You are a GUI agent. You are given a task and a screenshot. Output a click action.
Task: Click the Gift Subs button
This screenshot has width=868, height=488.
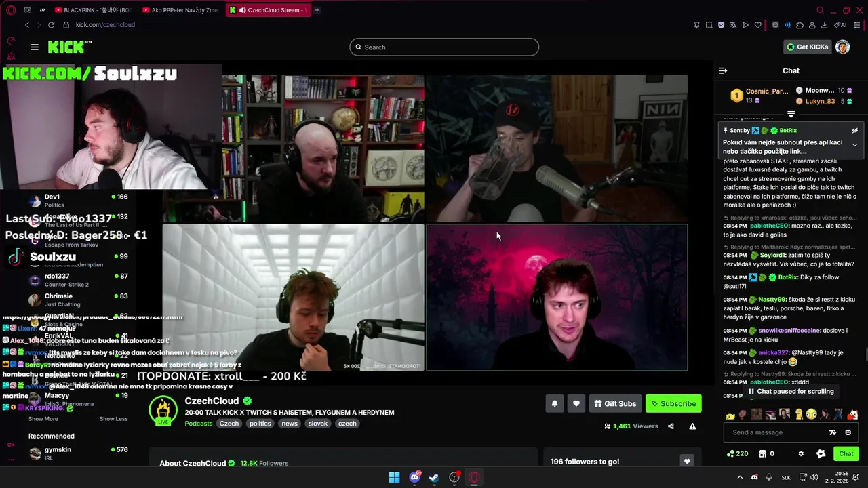click(x=615, y=403)
